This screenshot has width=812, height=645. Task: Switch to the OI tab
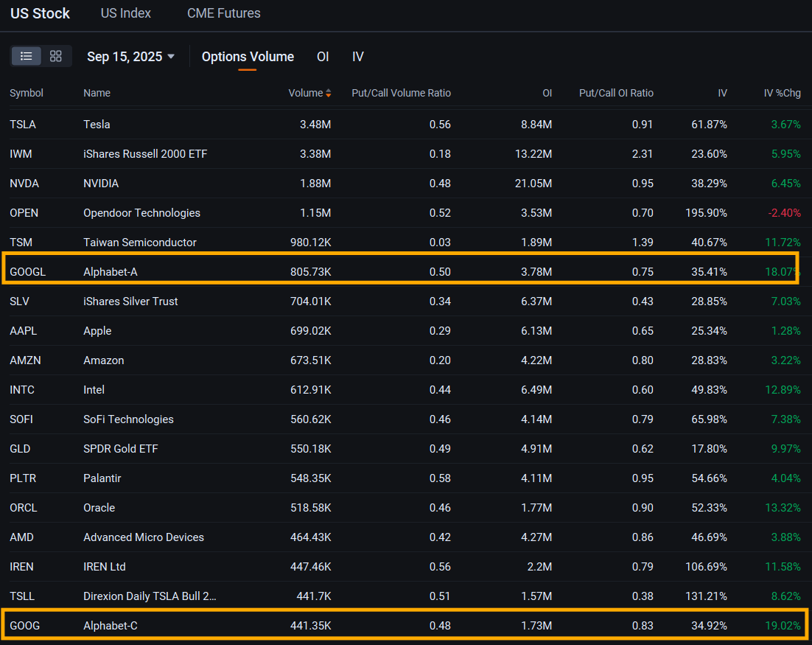(x=323, y=56)
